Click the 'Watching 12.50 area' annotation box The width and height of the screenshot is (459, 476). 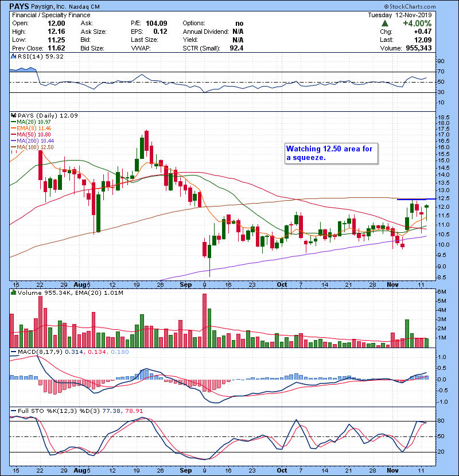(331, 153)
